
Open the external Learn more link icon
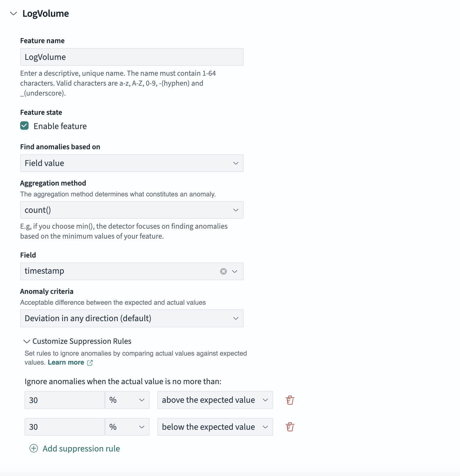pos(90,362)
